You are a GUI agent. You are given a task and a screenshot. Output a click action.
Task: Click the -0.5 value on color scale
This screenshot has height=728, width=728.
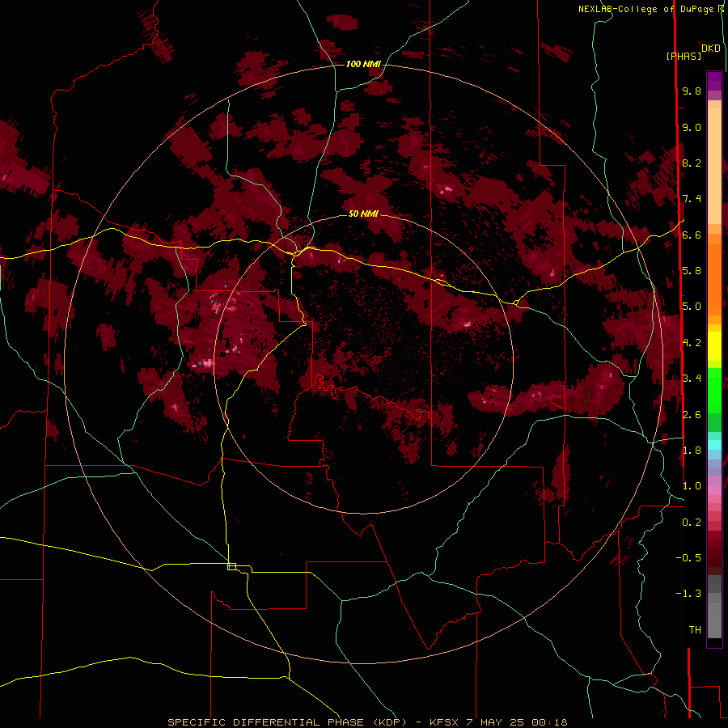pyautogui.click(x=688, y=557)
